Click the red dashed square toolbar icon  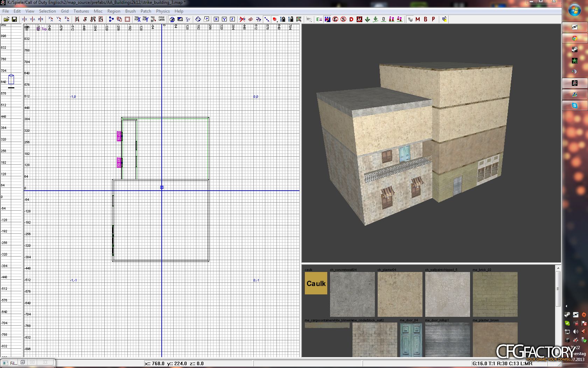point(127,19)
